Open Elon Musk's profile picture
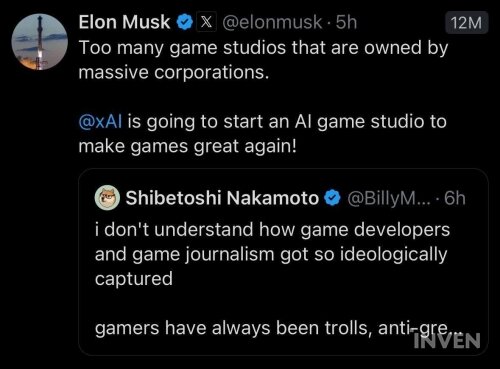 coord(40,42)
